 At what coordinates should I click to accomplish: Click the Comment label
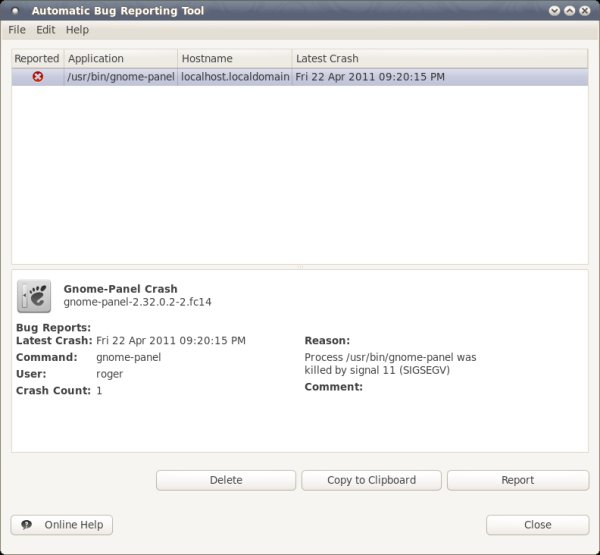coord(334,387)
